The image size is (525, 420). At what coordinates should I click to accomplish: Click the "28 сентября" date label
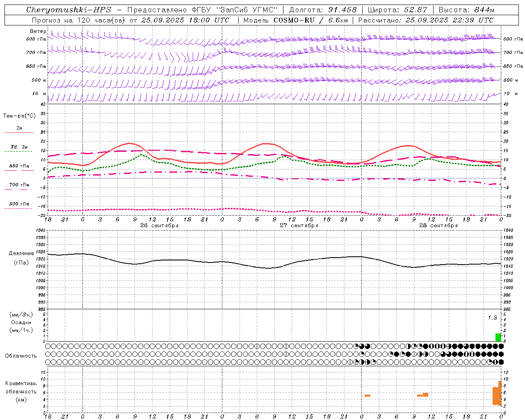(438, 226)
